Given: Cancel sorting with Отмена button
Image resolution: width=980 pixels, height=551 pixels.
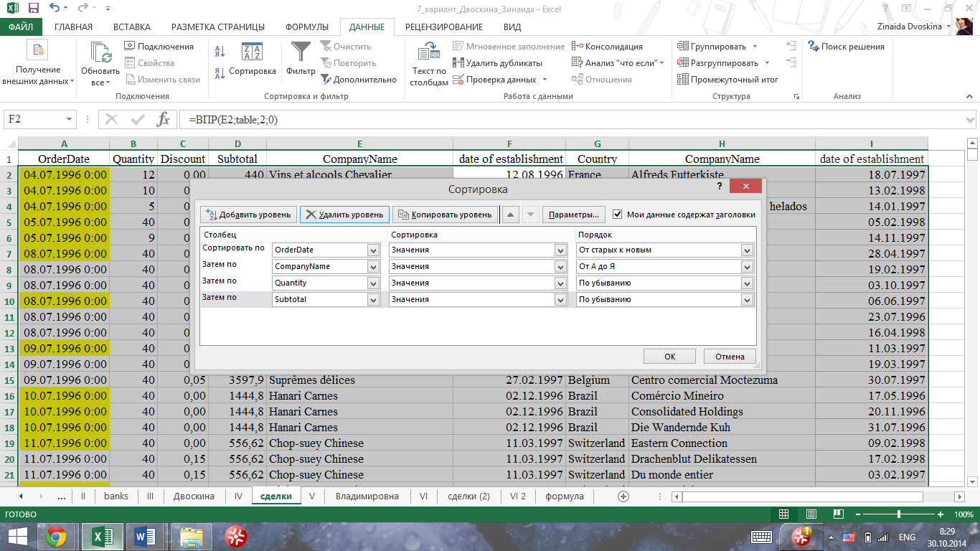Looking at the screenshot, I should (x=730, y=357).
